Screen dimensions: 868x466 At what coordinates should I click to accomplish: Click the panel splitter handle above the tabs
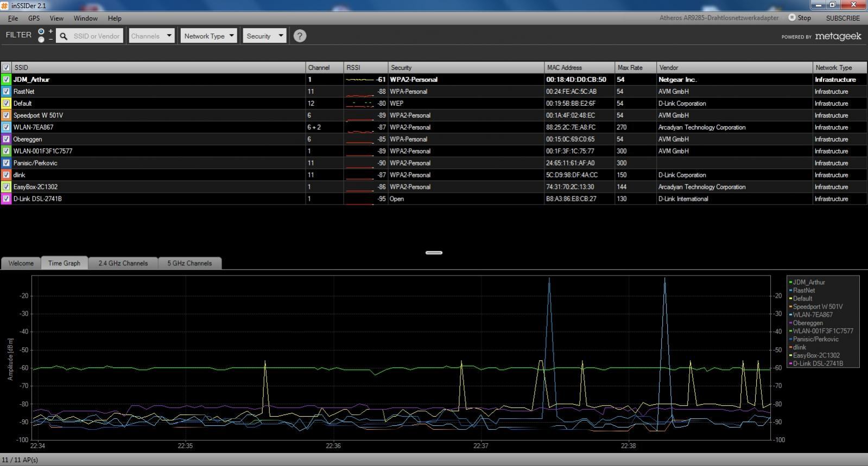(434, 252)
